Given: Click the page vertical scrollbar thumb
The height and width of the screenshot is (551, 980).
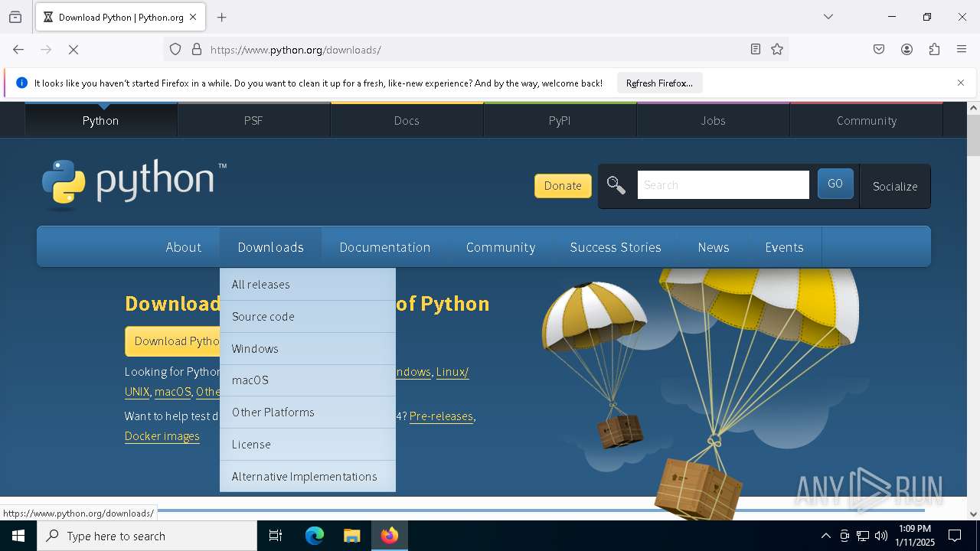Looking at the screenshot, I should [974, 135].
